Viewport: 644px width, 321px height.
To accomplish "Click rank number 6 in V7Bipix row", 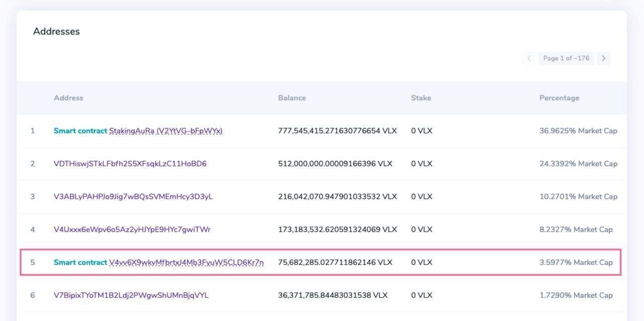I will pyautogui.click(x=33, y=295).
